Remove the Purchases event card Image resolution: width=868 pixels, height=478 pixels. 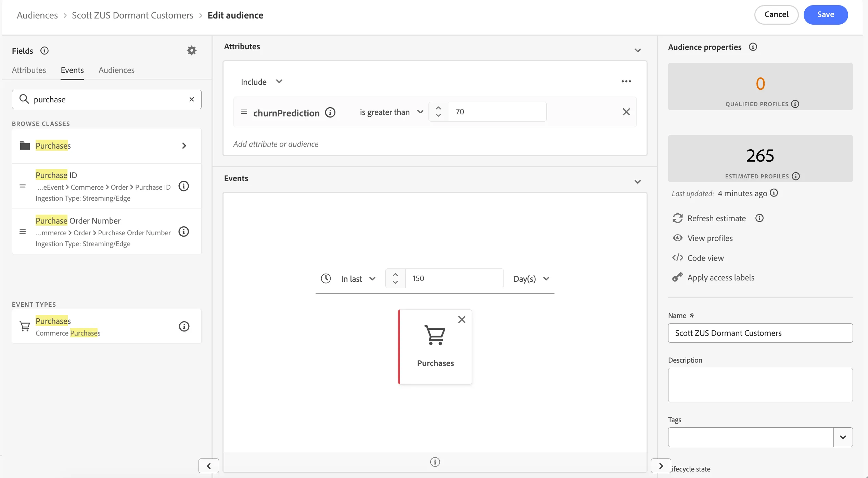(x=462, y=319)
